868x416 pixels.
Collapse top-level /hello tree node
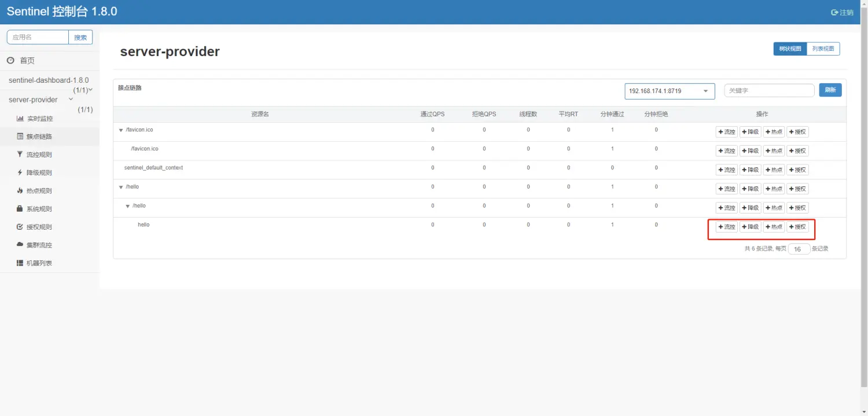(121, 187)
